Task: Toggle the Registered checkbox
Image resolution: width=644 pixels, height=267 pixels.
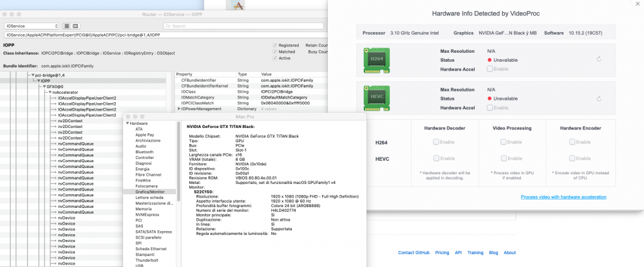Action: [x=275, y=45]
